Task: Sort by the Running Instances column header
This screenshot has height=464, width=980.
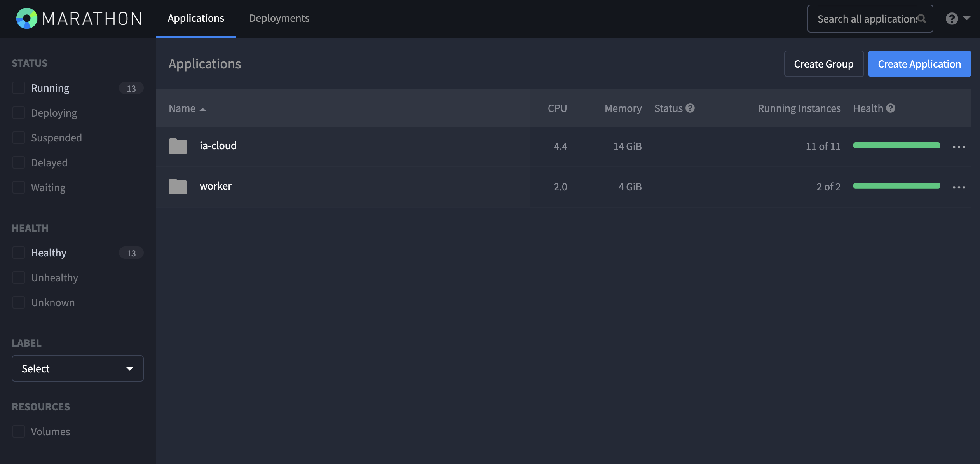Action: [799, 108]
